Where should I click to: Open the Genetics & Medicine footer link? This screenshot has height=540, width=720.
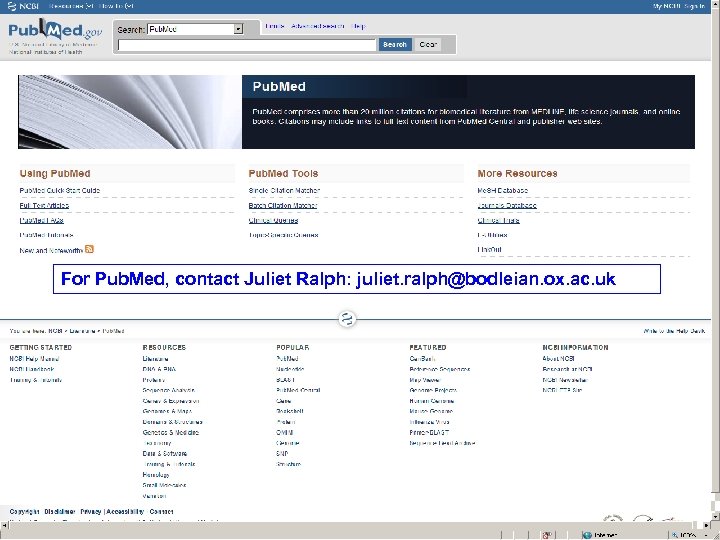click(x=170, y=433)
